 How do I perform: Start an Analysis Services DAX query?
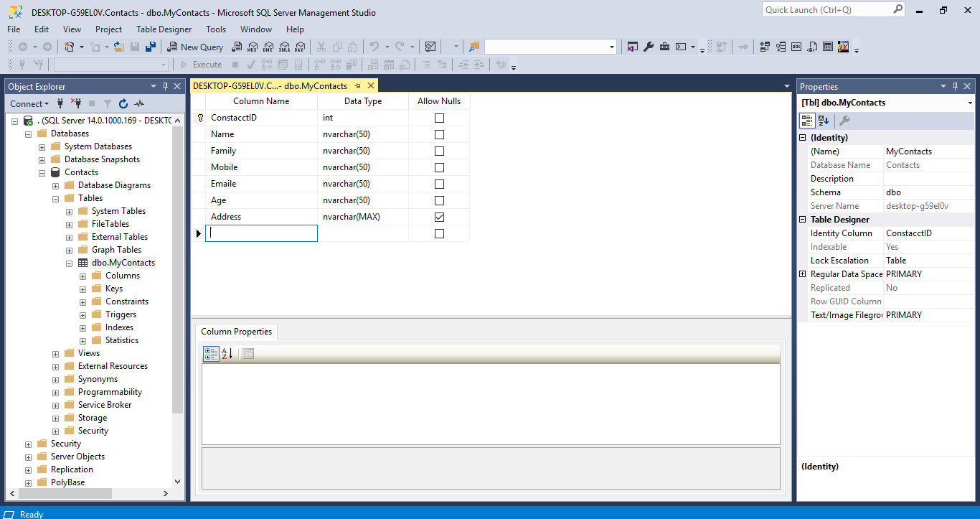click(x=300, y=47)
